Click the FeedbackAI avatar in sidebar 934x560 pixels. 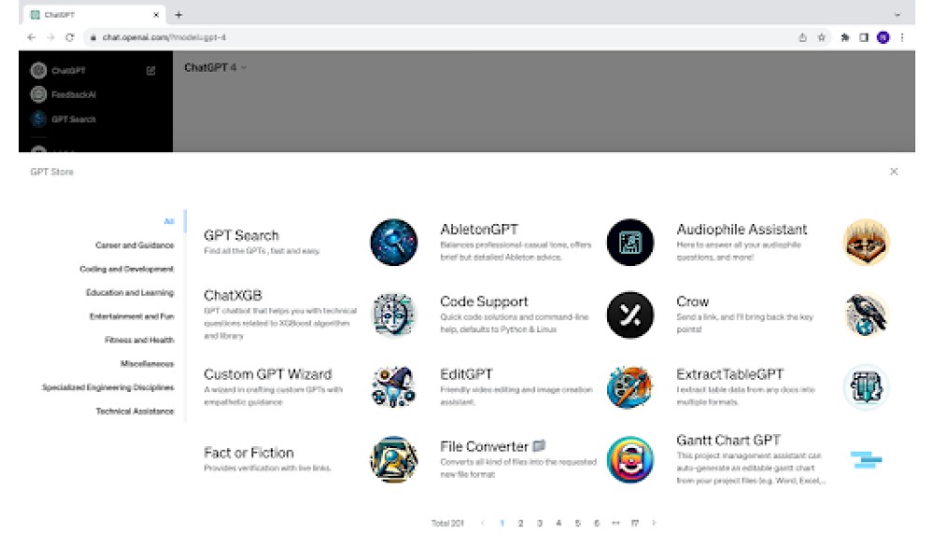(x=38, y=94)
